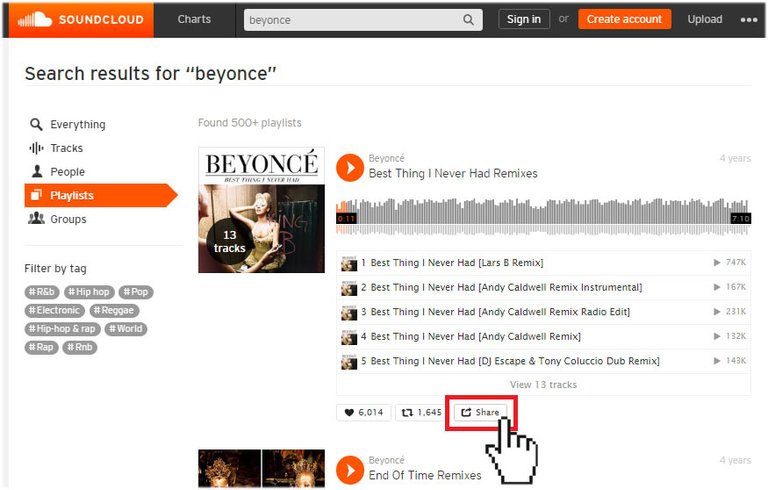Open the three-dots more menu

click(748, 20)
